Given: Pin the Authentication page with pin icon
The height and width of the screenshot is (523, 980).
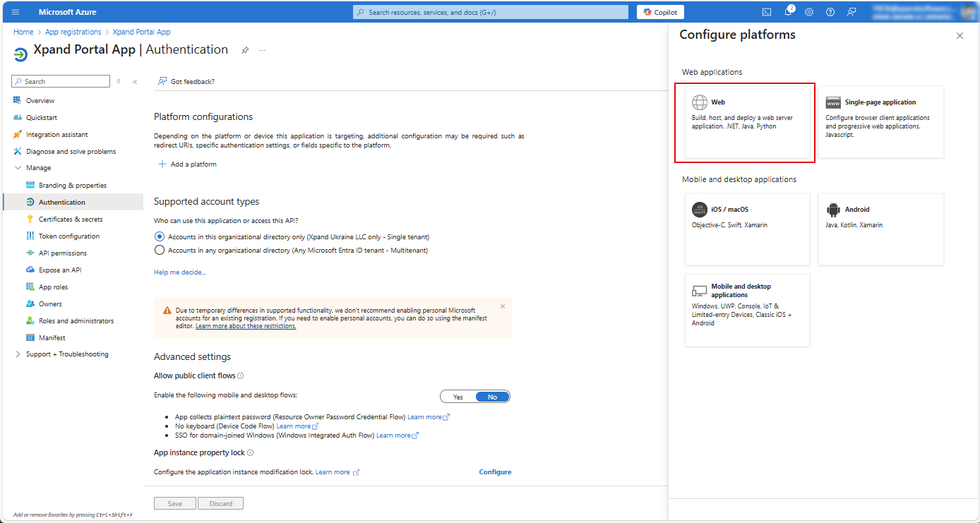Looking at the screenshot, I should tap(245, 51).
